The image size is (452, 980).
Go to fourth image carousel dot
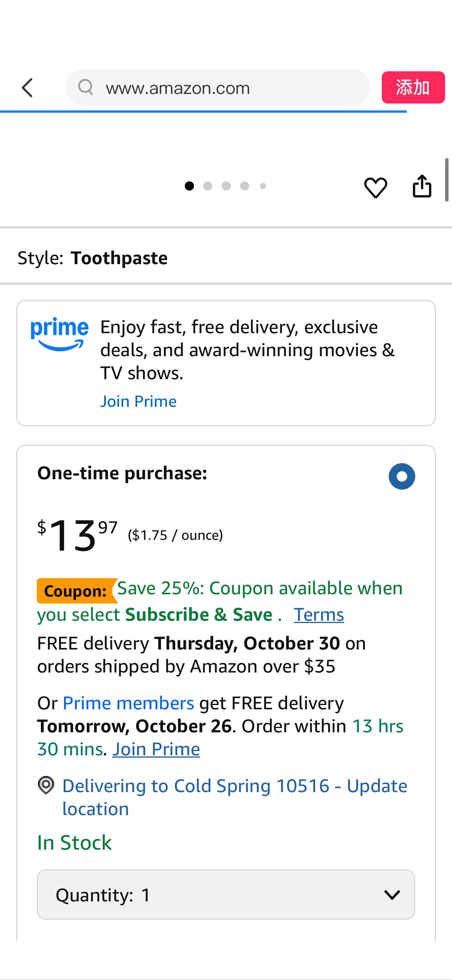tap(245, 186)
